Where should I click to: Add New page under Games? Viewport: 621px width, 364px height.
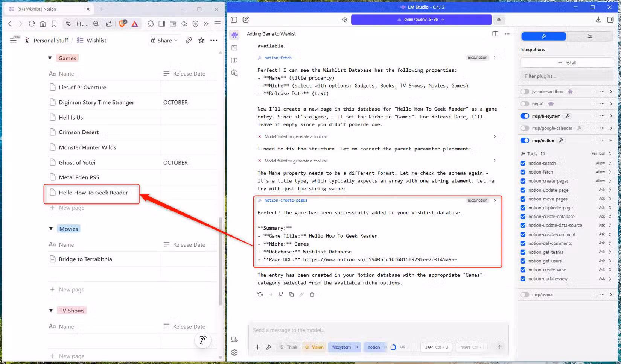pyautogui.click(x=68, y=208)
